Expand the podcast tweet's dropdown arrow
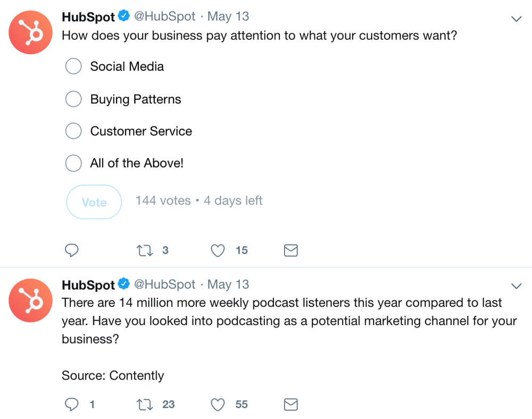This screenshot has height=419, width=532. point(516,286)
